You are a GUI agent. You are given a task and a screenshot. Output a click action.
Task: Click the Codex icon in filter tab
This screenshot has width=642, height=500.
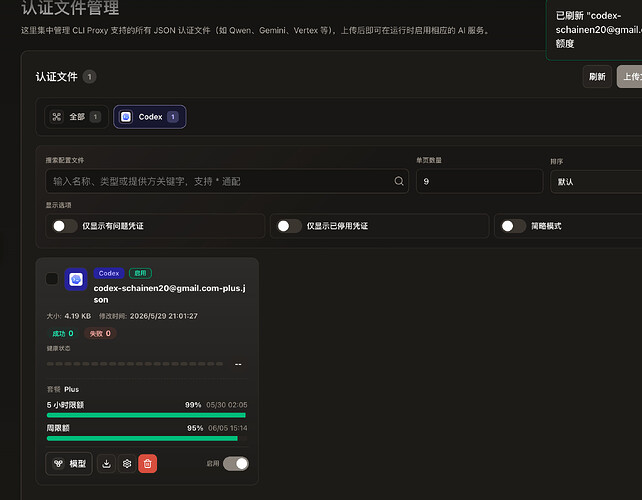126,117
